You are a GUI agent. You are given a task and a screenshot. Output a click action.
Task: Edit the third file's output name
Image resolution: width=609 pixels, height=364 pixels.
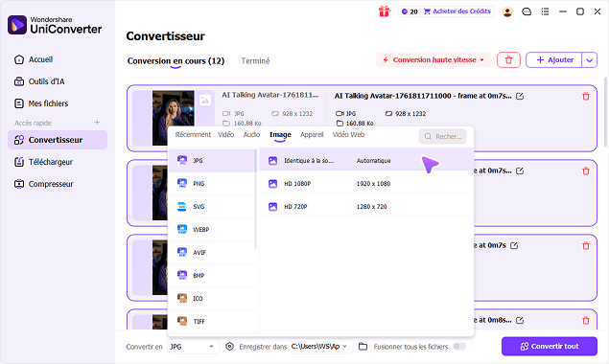click(514, 245)
